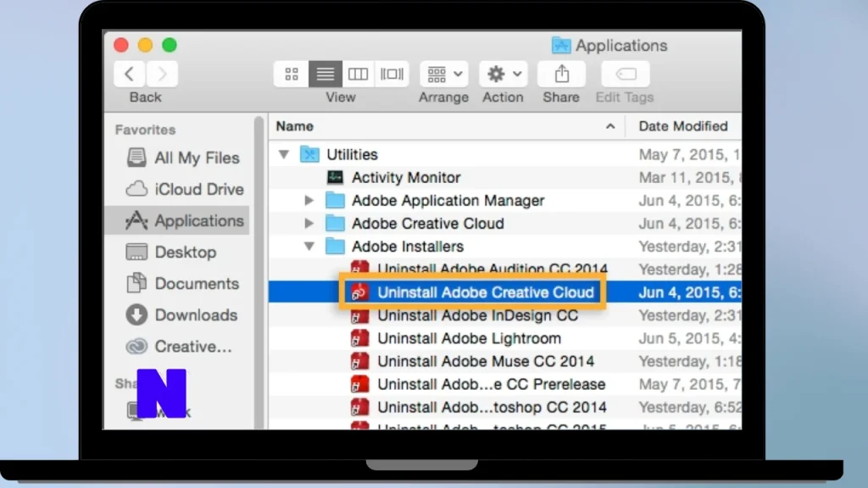Switch to Cover Flow view
Image resolution: width=868 pixels, height=488 pixels.
coord(392,74)
